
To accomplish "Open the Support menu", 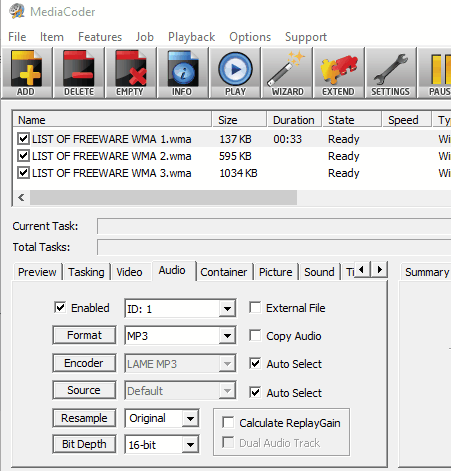I will coord(306,37).
